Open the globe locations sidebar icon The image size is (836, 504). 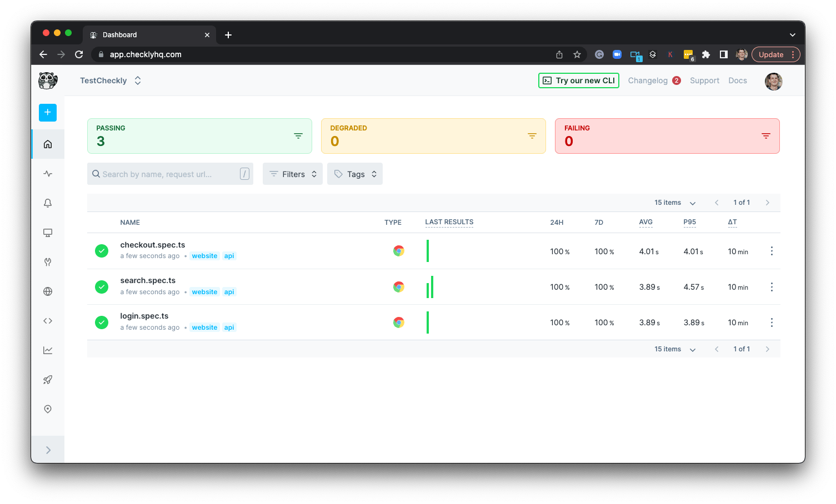pyautogui.click(x=48, y=291)
